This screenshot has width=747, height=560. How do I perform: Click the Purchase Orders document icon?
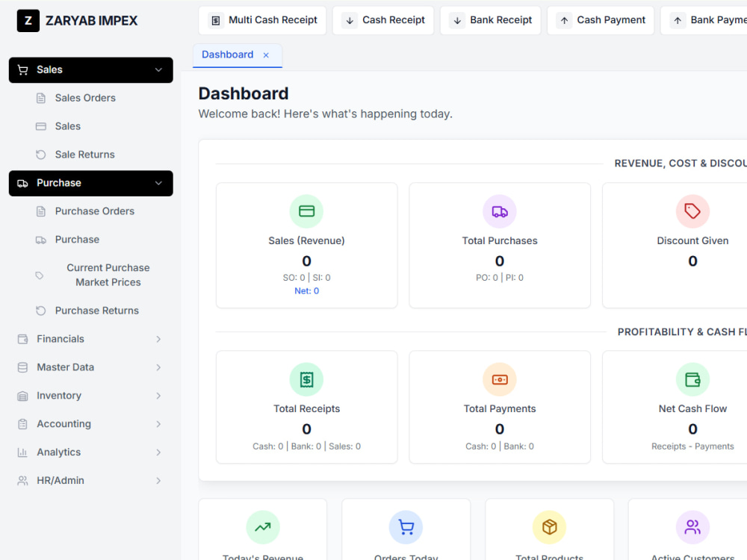coord(41,211)
